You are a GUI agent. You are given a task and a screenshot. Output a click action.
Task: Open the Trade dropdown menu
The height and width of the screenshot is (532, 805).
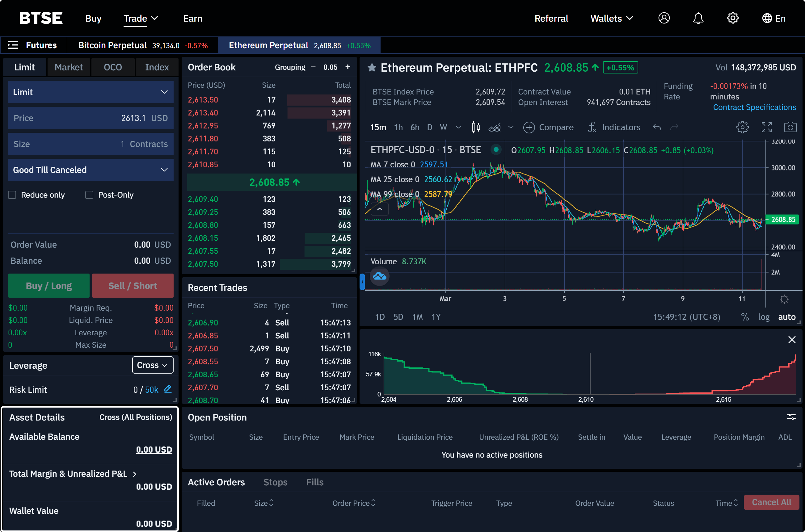pos(141,18)
